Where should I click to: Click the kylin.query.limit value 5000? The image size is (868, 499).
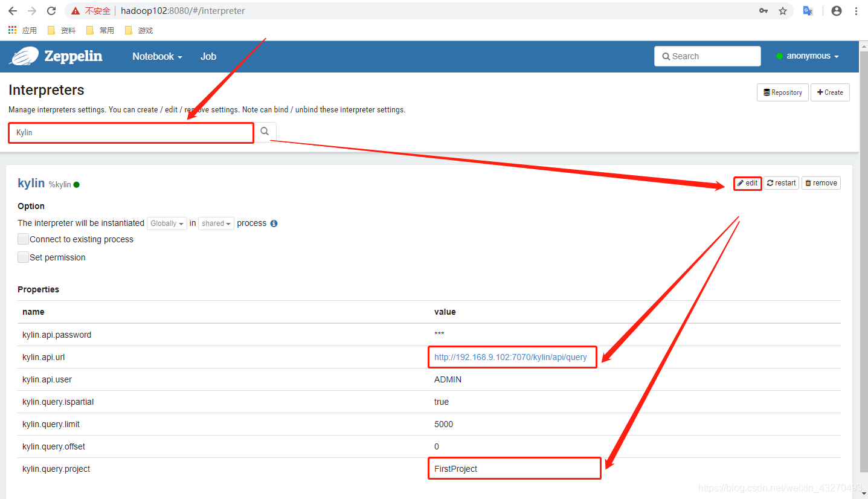click(443, 424)
